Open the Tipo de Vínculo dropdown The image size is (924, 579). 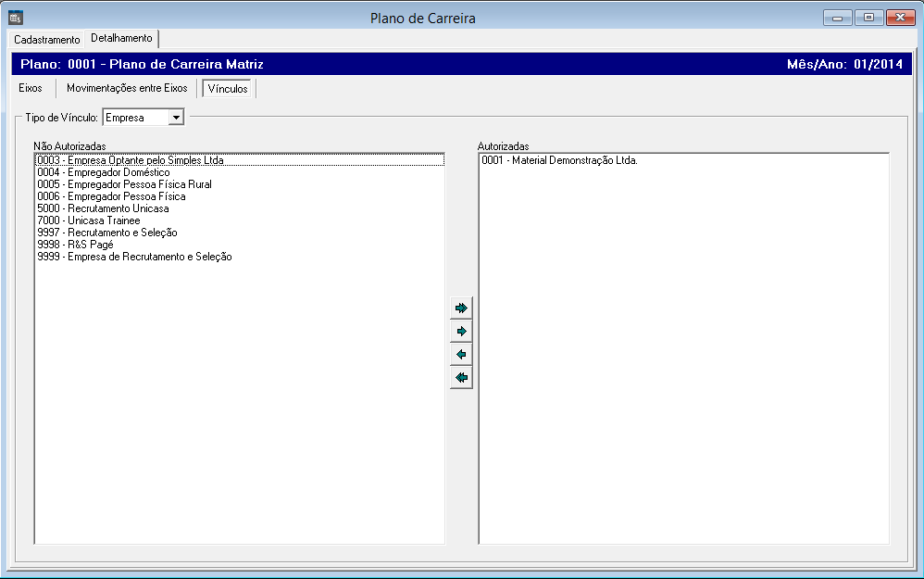176,118
